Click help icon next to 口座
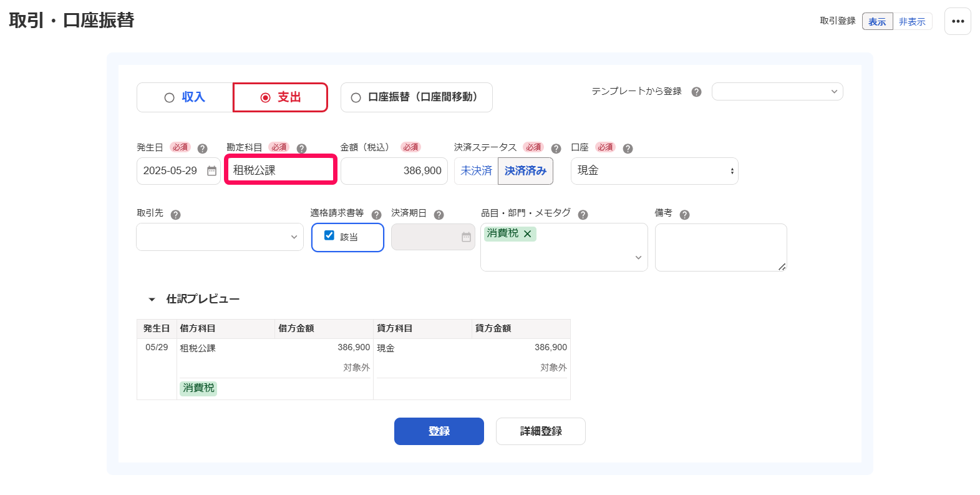980x495 pixels. 628,149
